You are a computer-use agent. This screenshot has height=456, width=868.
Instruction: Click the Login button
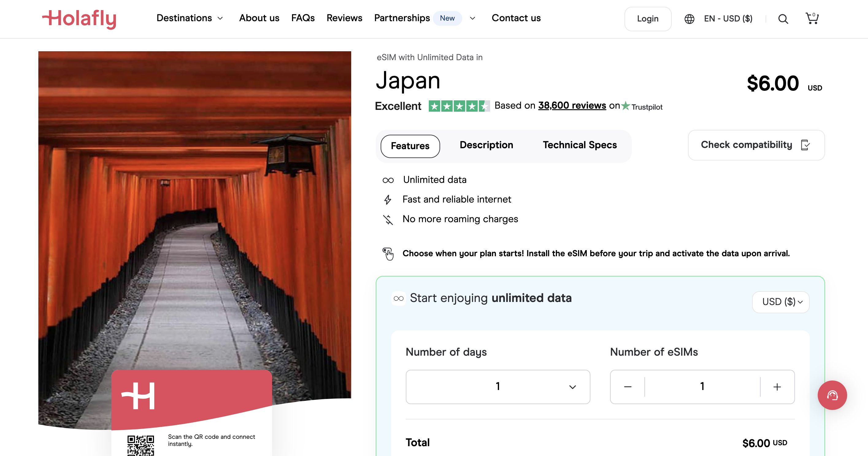click(x=648, y=19)
